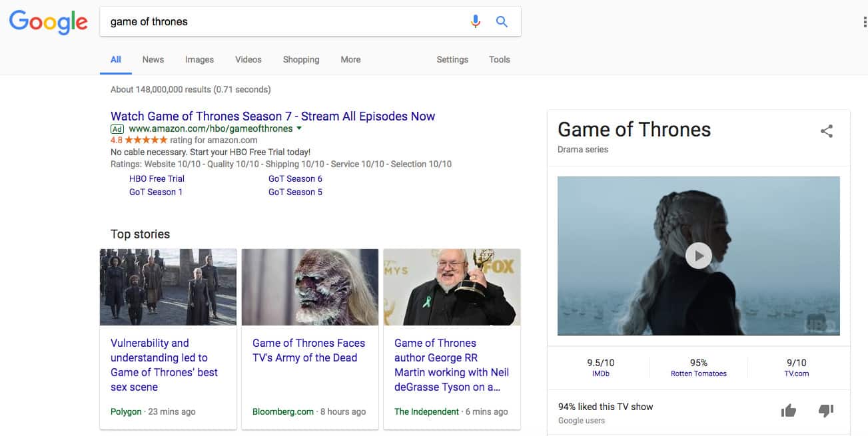The height and width of the screenshot is (436, 868).
Task: Open the George RR Martin Independent story headline
Action: pos(451,365)
